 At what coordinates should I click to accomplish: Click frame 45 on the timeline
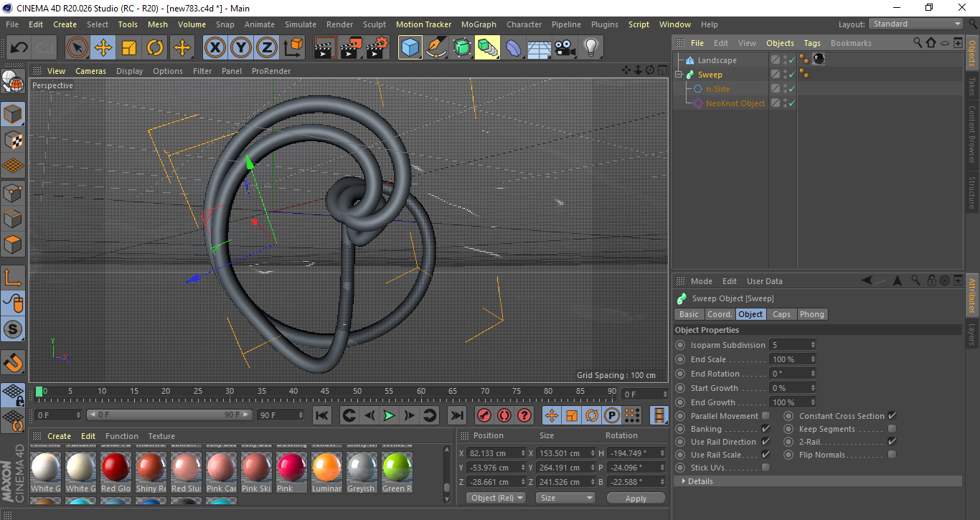point(325,392)
